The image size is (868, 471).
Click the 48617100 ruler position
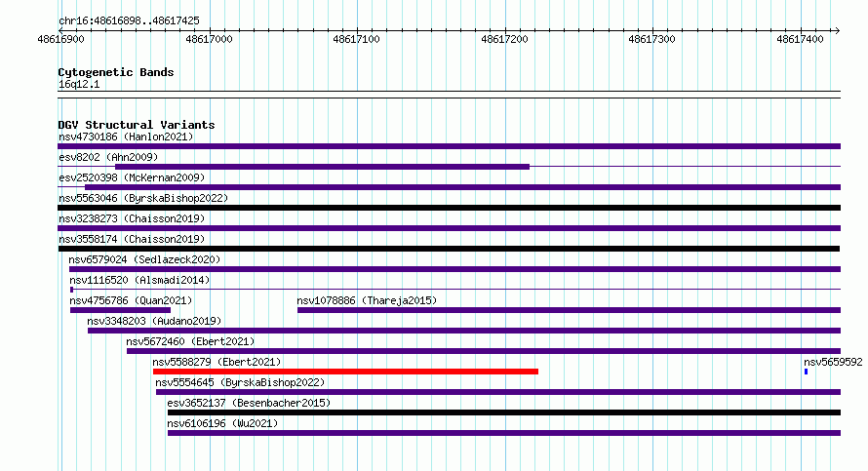[357, 39]
